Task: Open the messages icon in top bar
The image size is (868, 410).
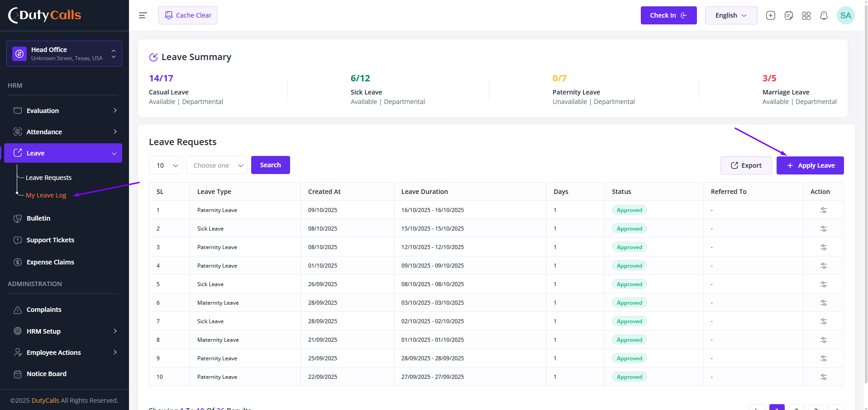Action: coord(788,15)
